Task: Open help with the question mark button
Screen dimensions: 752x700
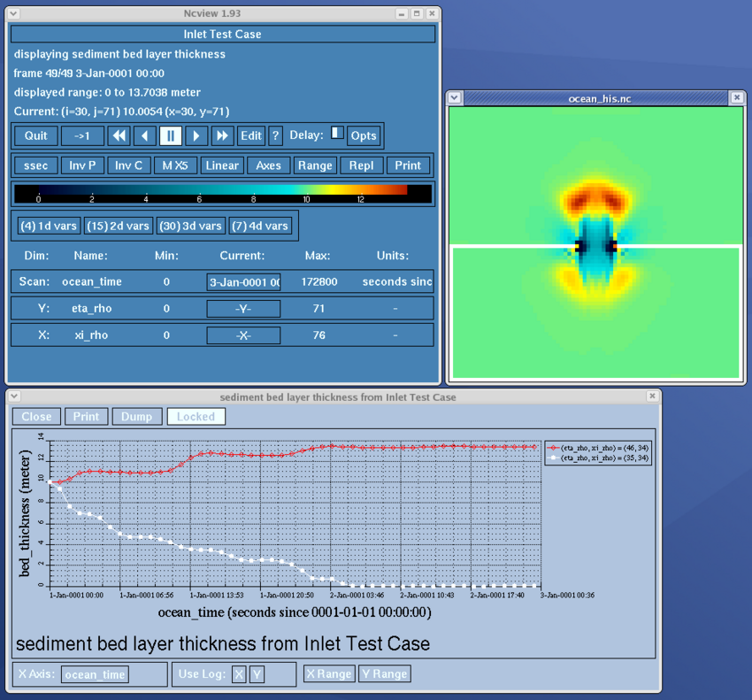Action: [275, 135]
